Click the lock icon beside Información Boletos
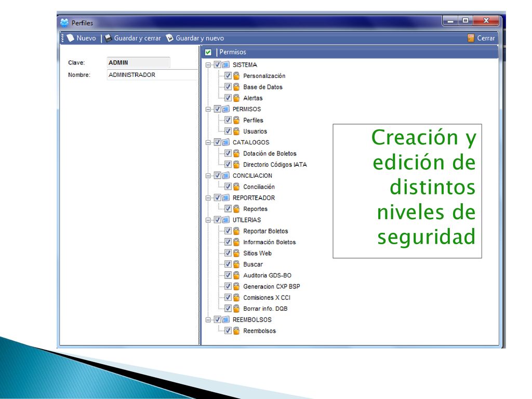This screenshot has height=399, width=532. point(236,242)
